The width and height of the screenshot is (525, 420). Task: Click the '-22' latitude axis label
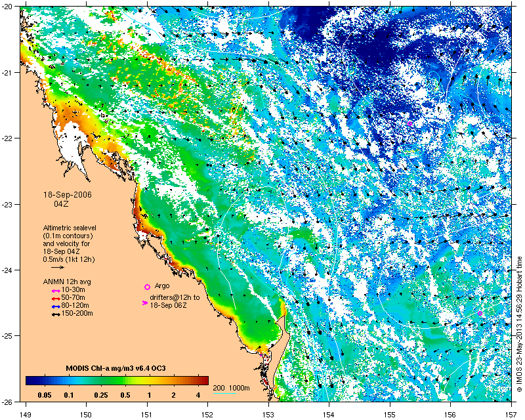tap(8, 138)
